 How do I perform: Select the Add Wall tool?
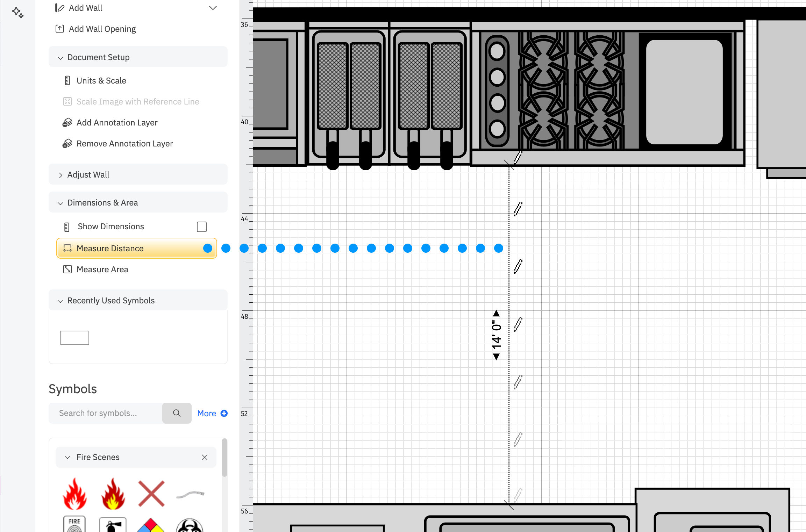click(85, 8)
